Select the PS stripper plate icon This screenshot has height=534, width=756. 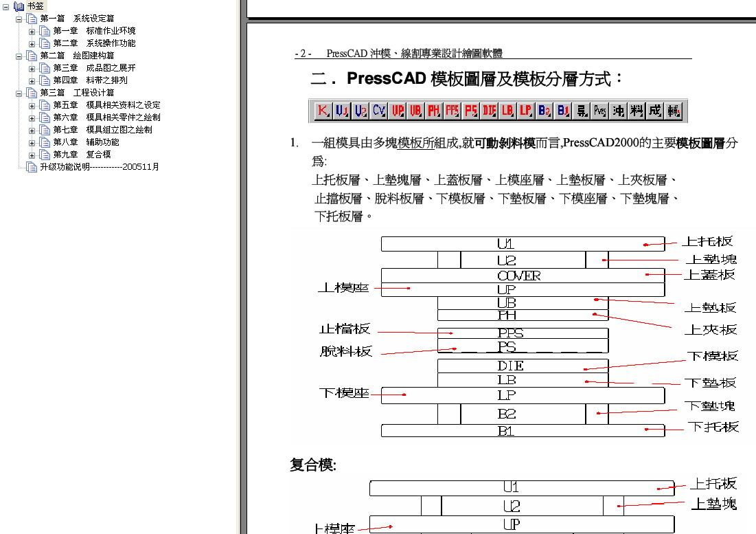coord(470,111)
